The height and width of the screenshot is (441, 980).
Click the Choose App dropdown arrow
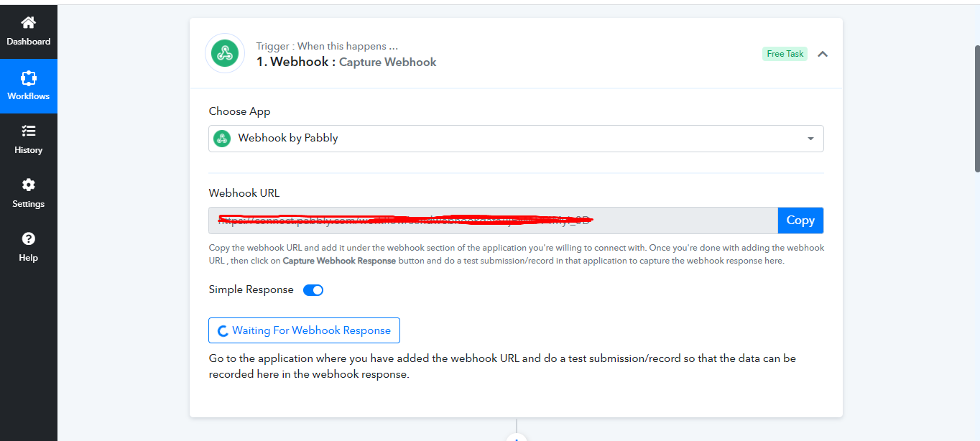point(810,139)
